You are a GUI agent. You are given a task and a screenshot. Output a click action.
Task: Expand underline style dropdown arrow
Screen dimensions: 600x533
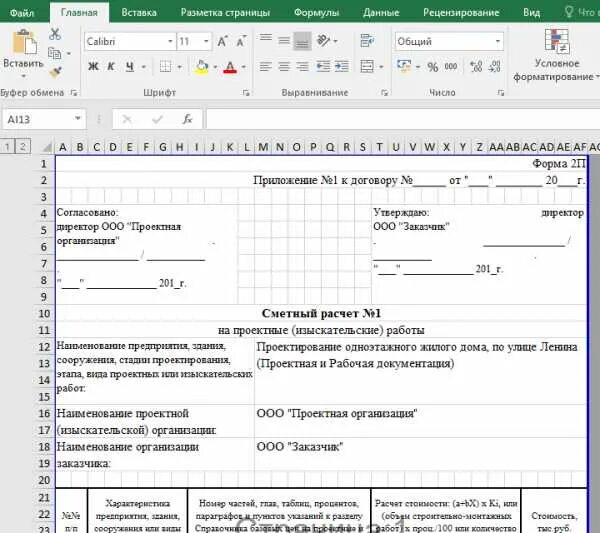(144, 67)
